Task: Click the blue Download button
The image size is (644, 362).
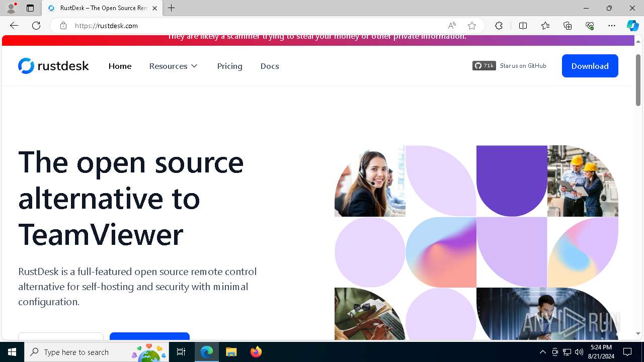Action: (x=590, y=66)
